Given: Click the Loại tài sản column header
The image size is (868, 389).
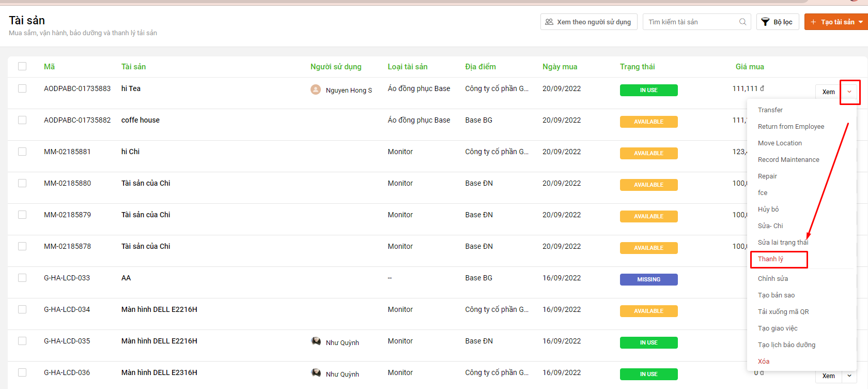Looking at the screenshot, I should point(408,67).
